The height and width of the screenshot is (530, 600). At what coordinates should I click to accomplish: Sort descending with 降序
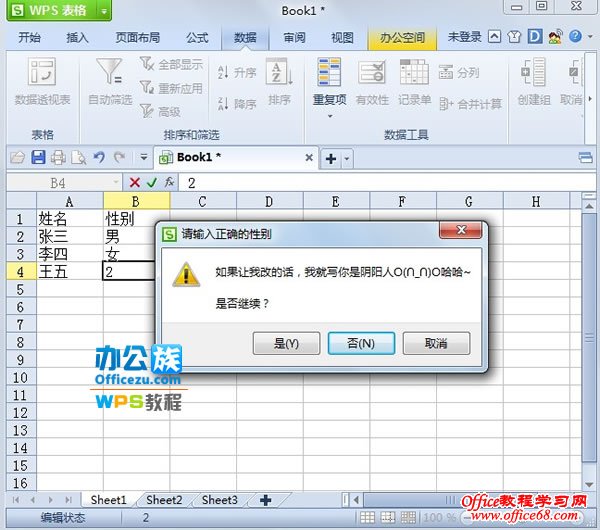(237, 103)
